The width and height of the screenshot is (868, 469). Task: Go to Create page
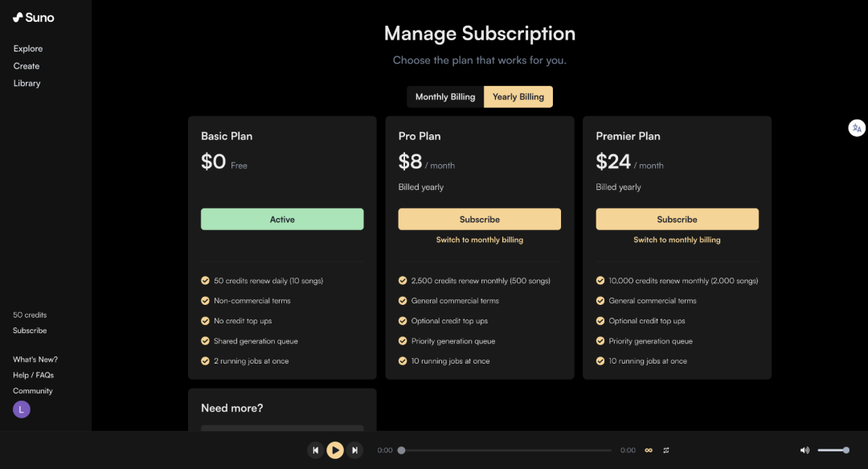(x=27, y=66)
